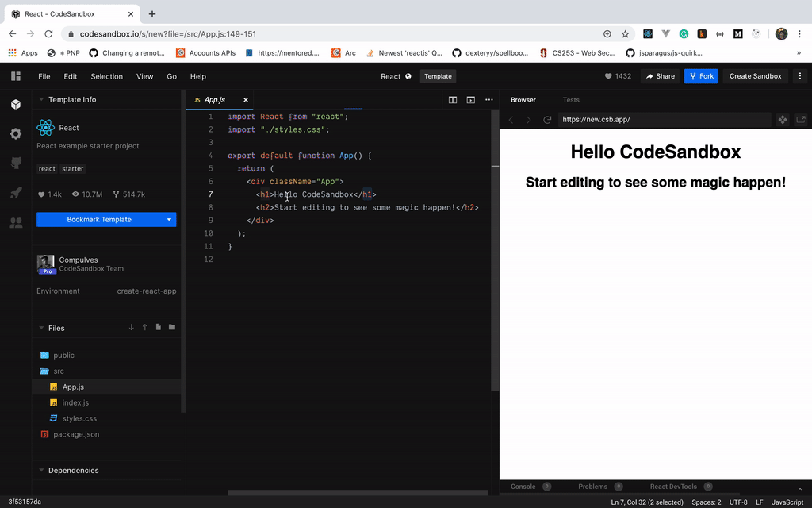The image size is (812, 508).
Task: Open the React DevTools extension icon
Action: point(648,33)
